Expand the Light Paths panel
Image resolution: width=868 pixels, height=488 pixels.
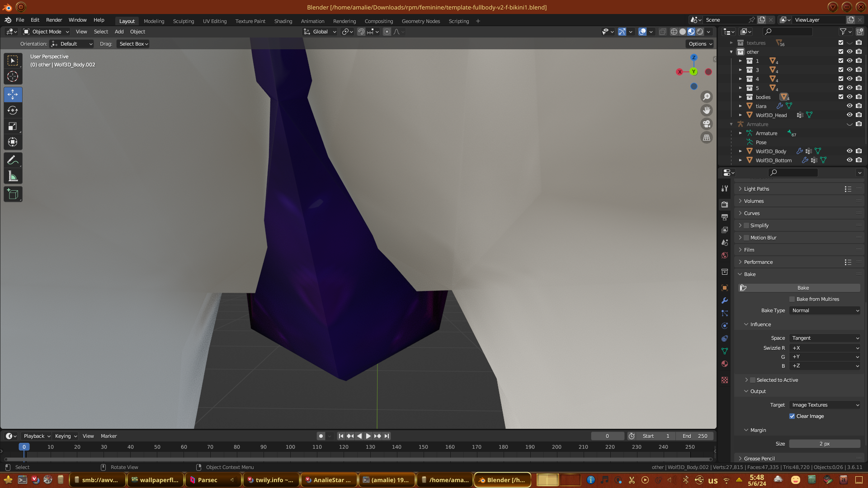(x=756, y=189)
